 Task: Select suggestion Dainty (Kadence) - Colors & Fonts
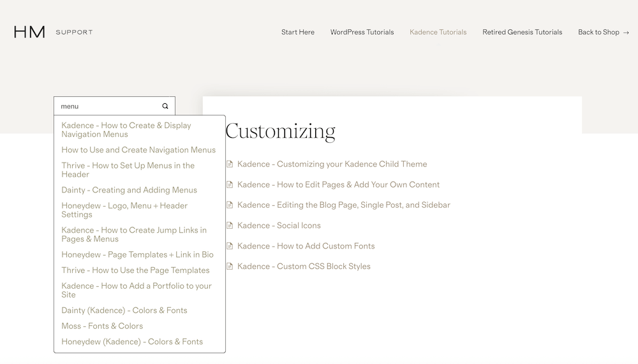coord(124,310)
